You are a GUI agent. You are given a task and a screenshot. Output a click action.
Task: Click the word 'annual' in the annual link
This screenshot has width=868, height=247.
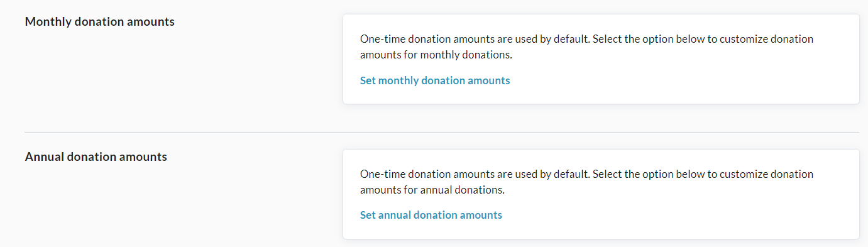395,215
